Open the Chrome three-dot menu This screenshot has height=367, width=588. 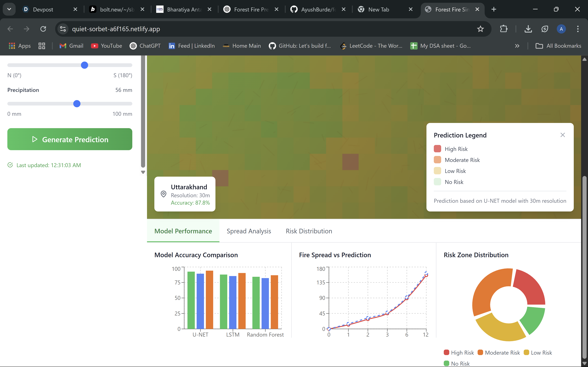[578, 29]
